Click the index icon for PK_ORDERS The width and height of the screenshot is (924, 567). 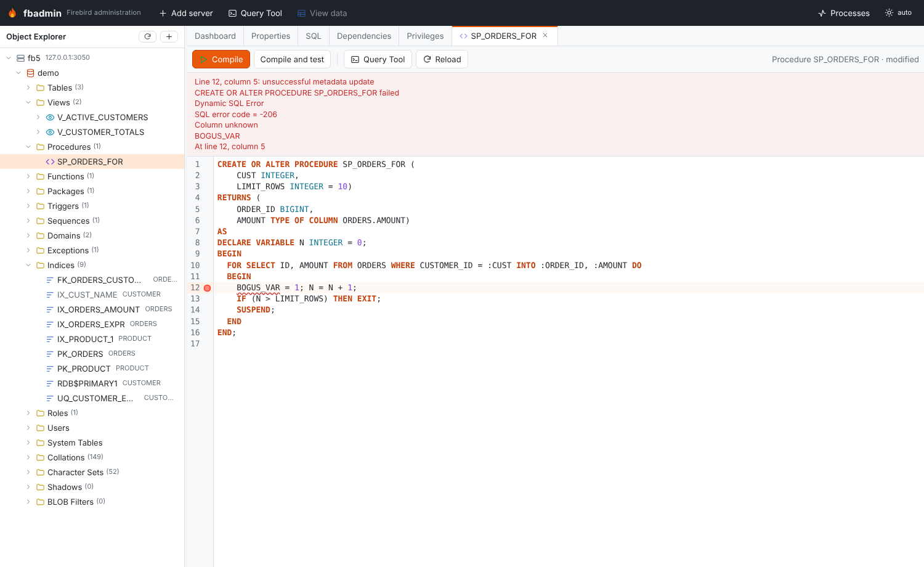click(50, 354)
